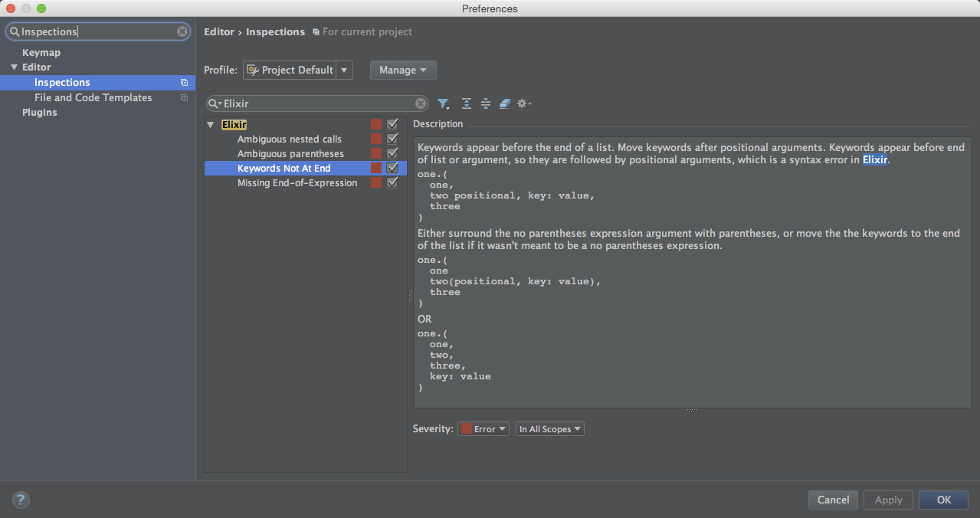Focus the Preferences search input field
980x518 pixels.
pyautogui.click(x=98, y=31)
